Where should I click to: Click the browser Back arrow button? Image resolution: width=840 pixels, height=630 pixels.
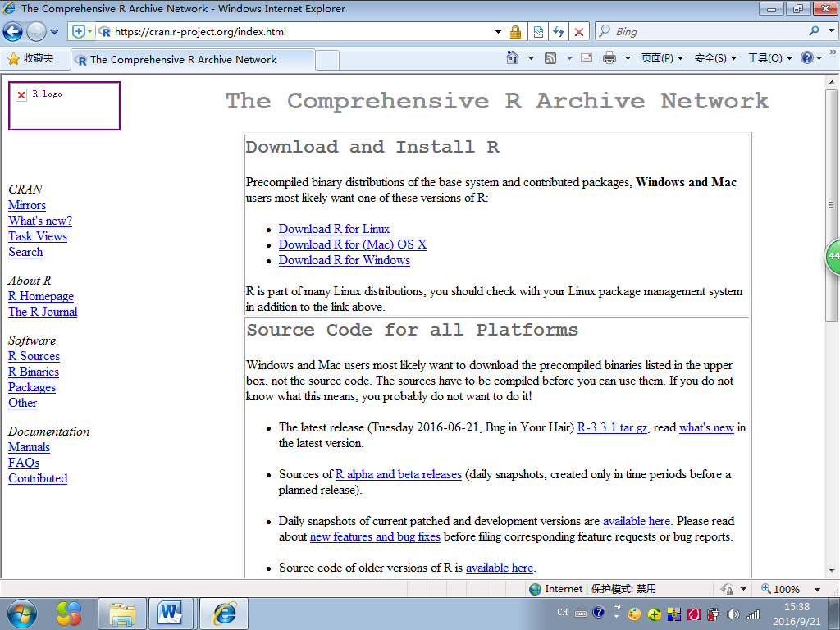tap(13, 32)
